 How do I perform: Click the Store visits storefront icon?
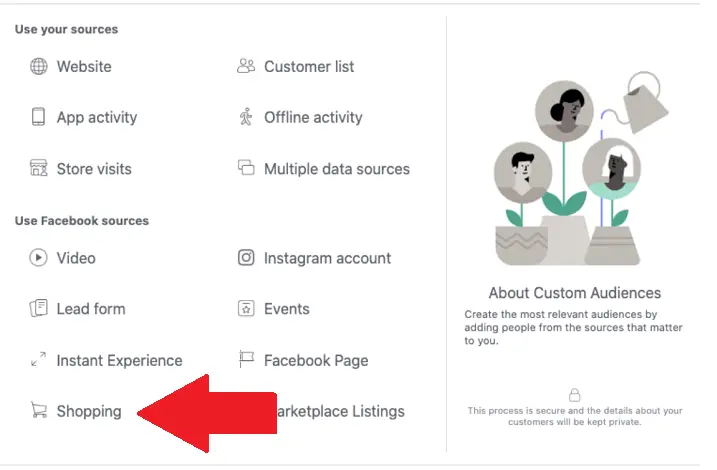tap(39, 168)
